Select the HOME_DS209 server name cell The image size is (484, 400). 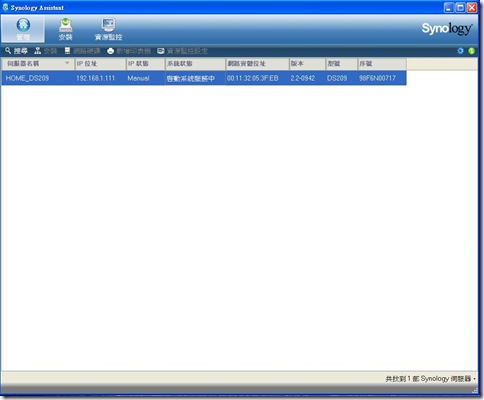(38, 78)
